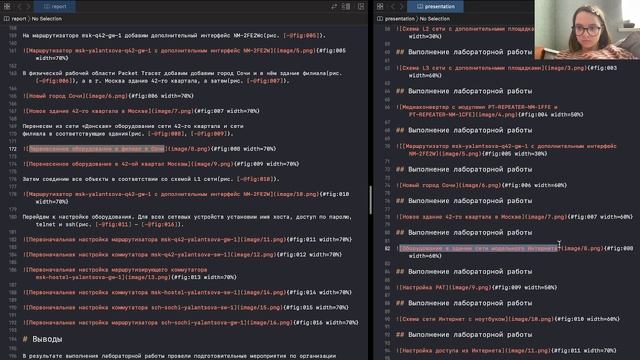640x360 pixels.
Task: Click report line referencing image/9.png
Action: tap(161, 164)
